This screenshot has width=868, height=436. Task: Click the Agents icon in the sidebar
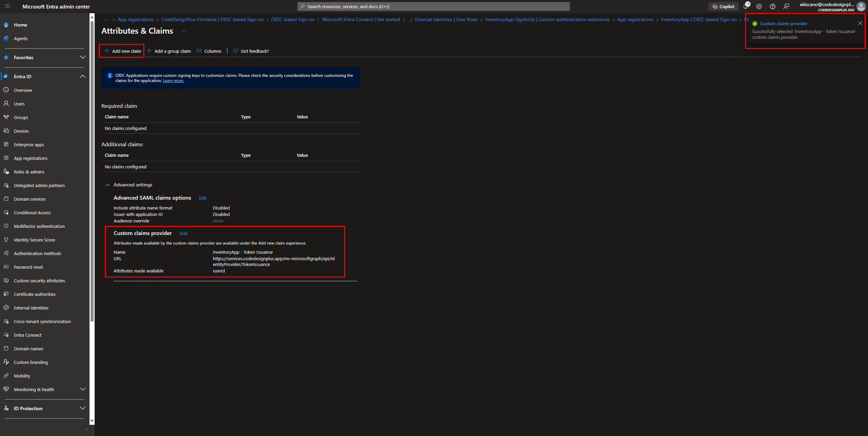tap(6, 38)
